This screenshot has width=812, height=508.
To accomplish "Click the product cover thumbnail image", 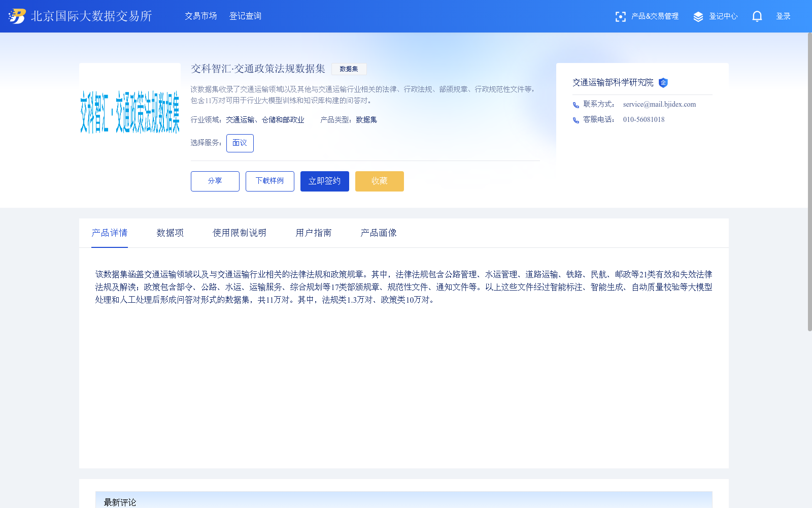I will tap(130, 113).
